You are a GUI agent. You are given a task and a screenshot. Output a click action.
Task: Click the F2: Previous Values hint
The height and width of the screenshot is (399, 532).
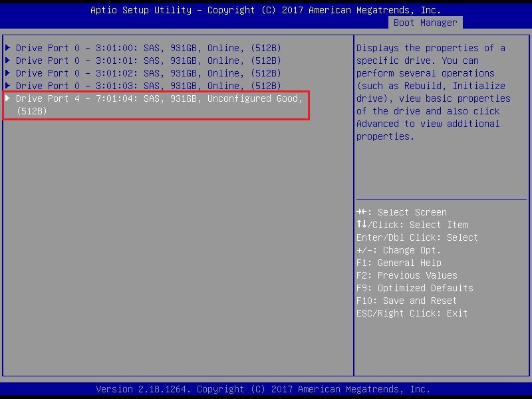coord(406,275)
